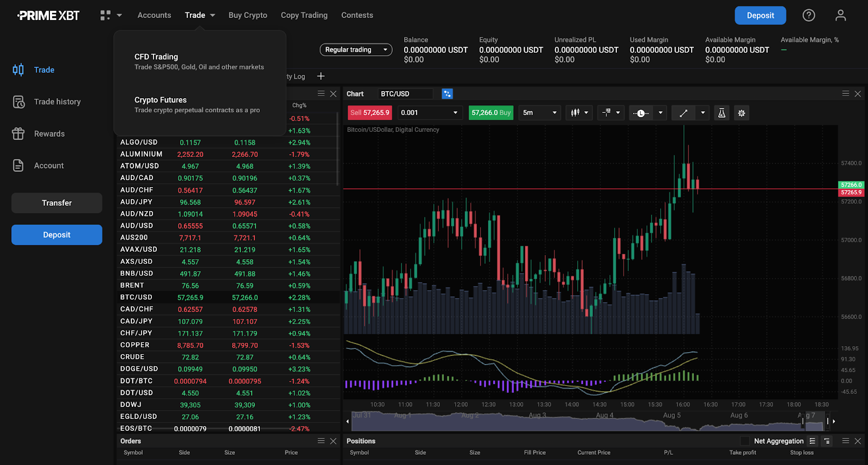The height and width of the screenshot is (465, 868).
Task: Click the crosshair tool icon in chart toolbar
Action: pyautogui.click(x=607, y=113)
